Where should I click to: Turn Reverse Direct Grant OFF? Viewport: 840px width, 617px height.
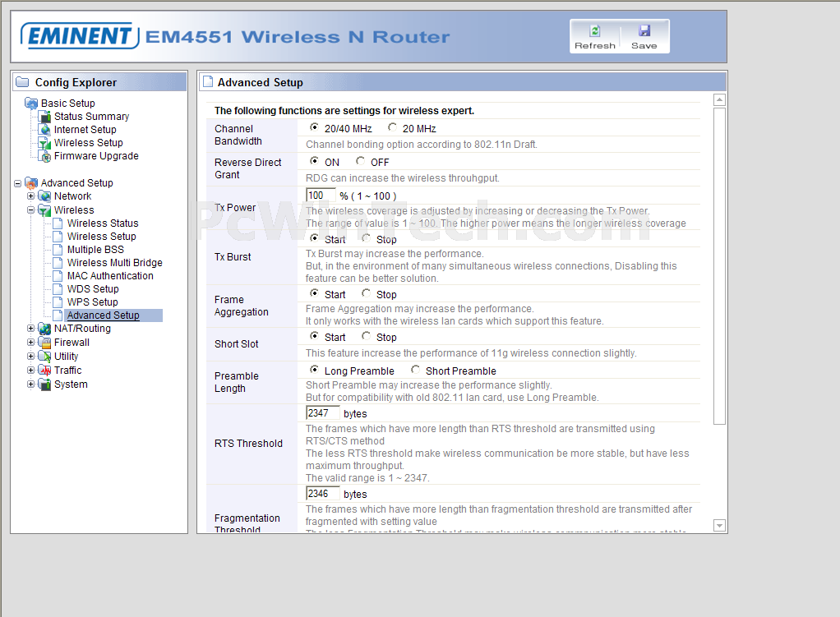pos(361,161)
